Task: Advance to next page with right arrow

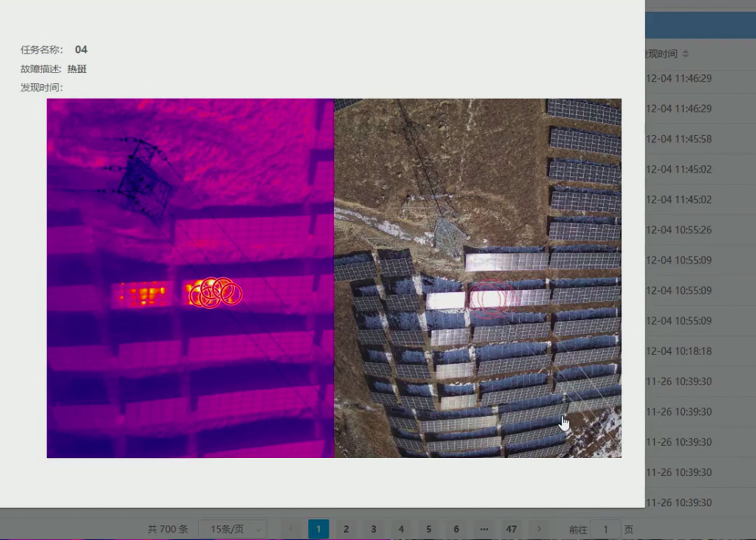Action: click(539, 529)
